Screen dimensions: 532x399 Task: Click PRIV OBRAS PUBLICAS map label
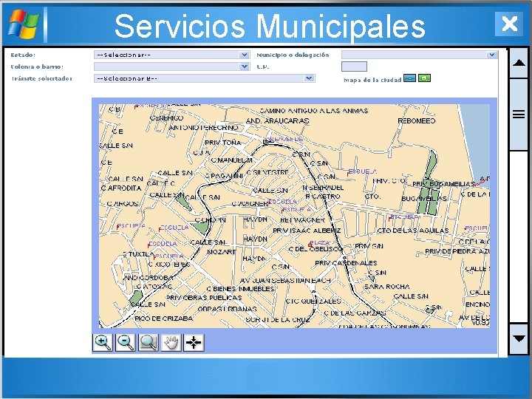(204, 298)
